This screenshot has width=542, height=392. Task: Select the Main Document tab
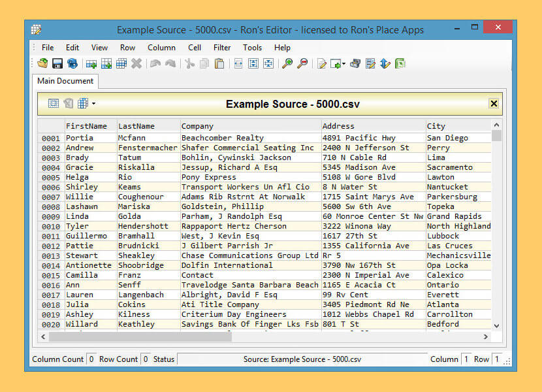(65, 81)
